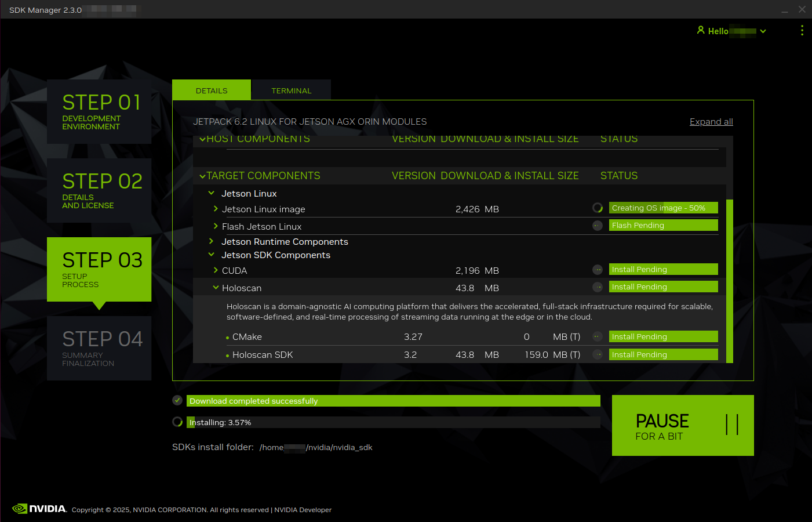Click the user profile icon beside Hello

click(701, 30)
